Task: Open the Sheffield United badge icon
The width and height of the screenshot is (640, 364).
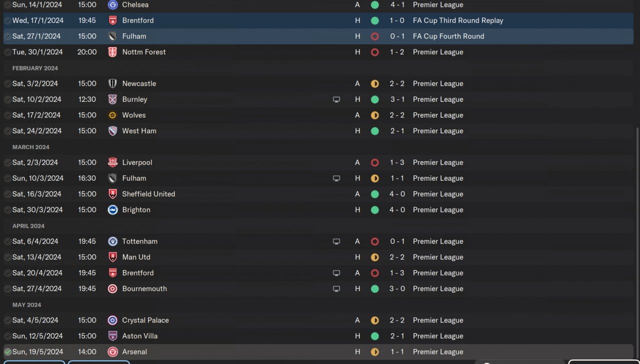Action: tap(112, 194)
